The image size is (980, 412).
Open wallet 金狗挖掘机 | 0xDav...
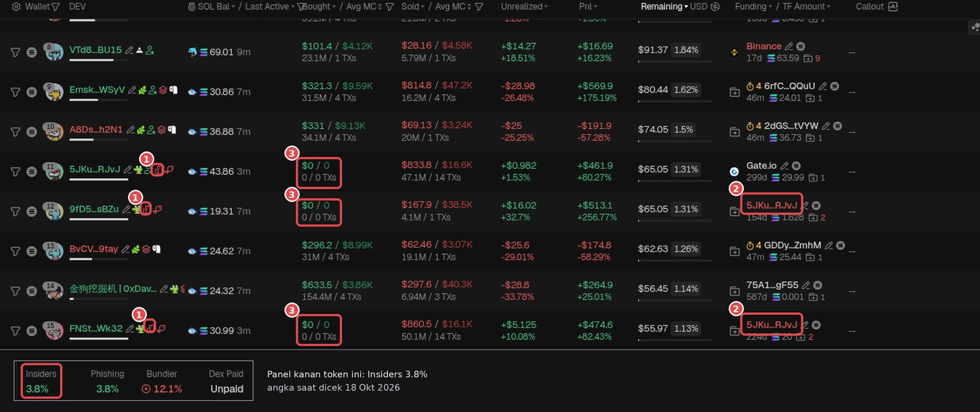tap(113, 289)
